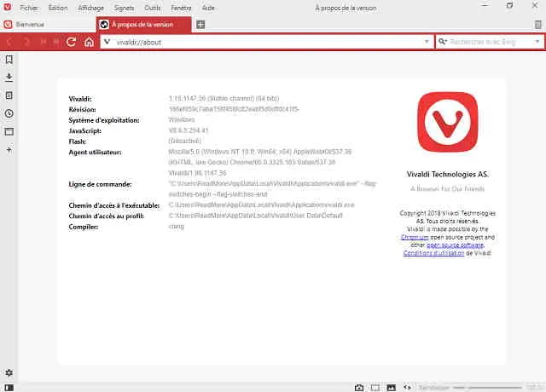546x392 pixels.
Task: Open the search engine selector icon
Action: click(442, 42)
